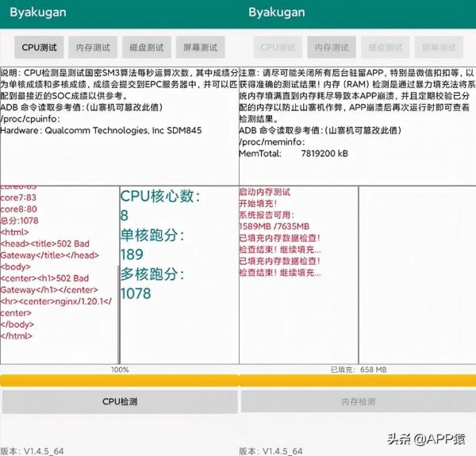Open 内存测试 tab in left screen
The image size is (476, 456).
93,48
